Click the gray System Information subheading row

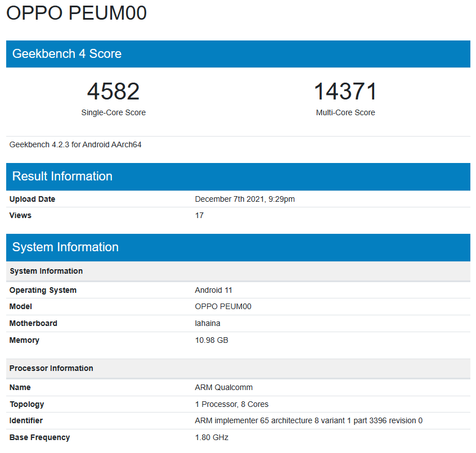pyautogui.click(x=238, y=271)
